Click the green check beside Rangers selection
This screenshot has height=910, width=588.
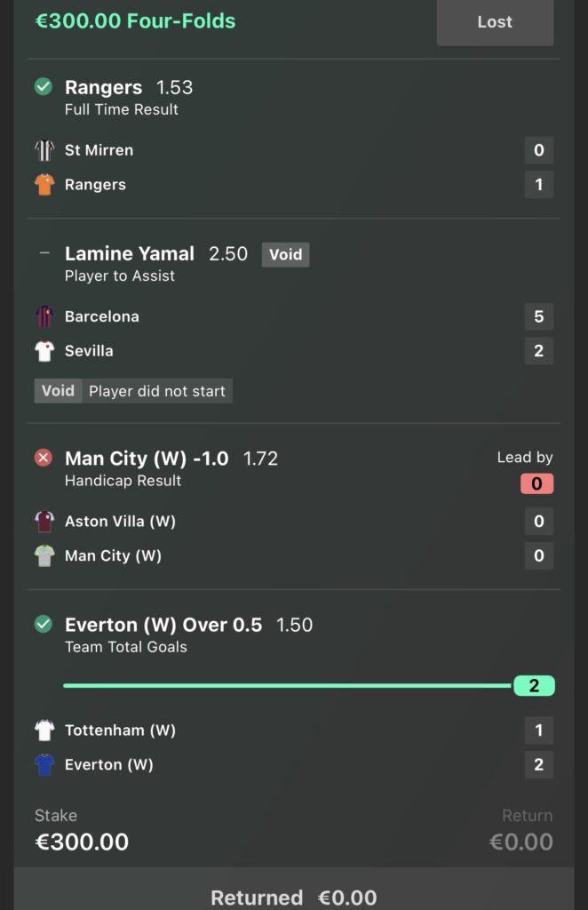[x=43, y=87]
